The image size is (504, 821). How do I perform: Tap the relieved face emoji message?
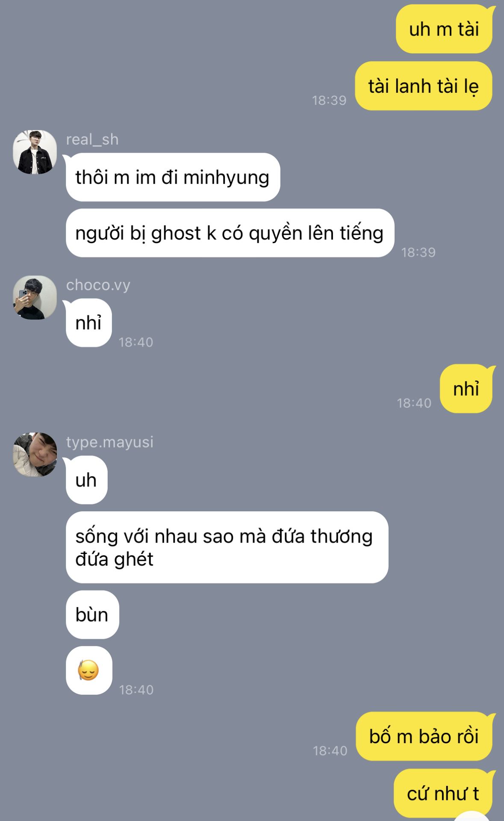(89, 670)
